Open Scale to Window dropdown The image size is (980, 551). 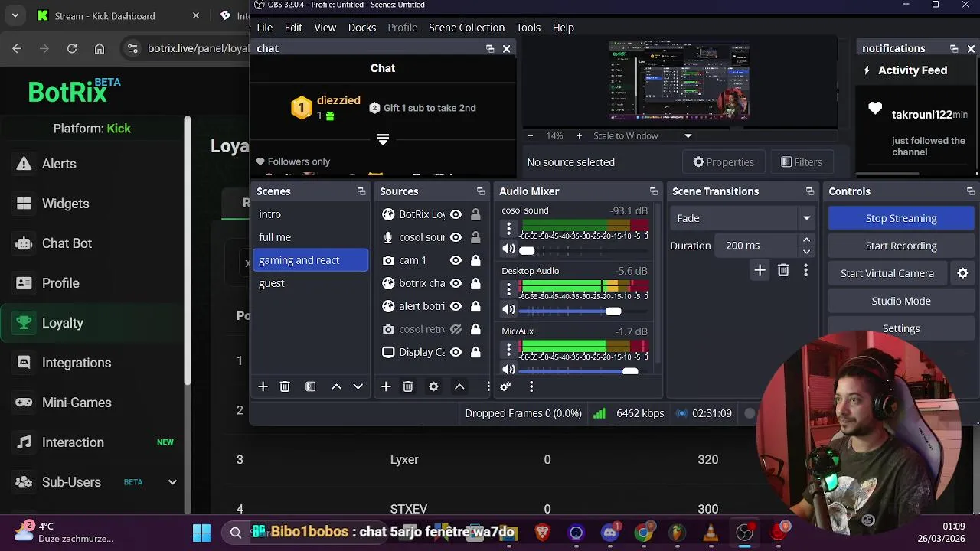tap(642, 135)
